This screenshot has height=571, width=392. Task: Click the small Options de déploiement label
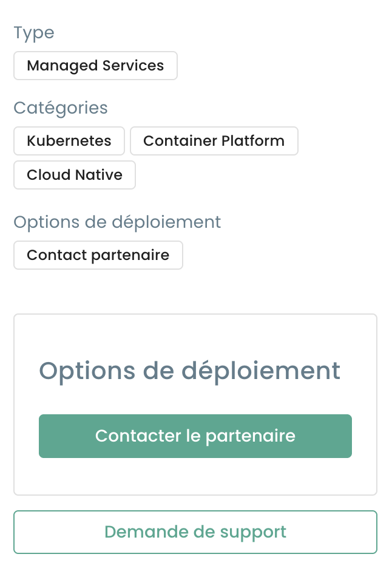coord(117,222)
